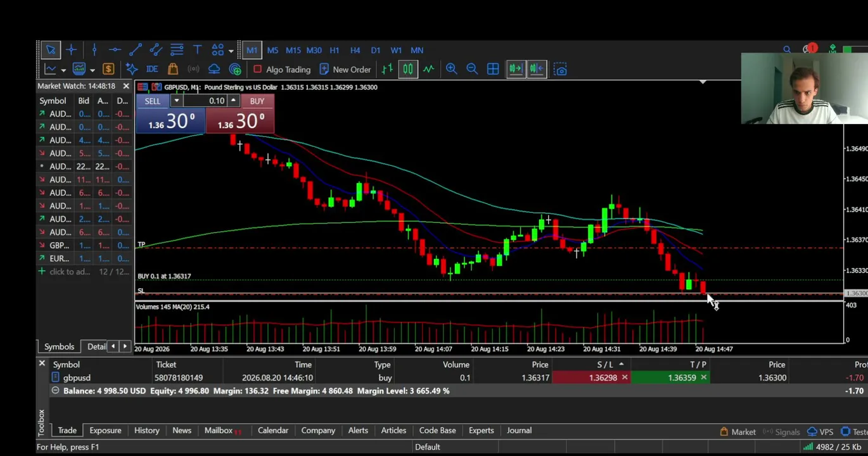The height and width of the screenshot is (456, 868).
Task: Open the search magnifier in top right
Action: click(x=787, y=49)
